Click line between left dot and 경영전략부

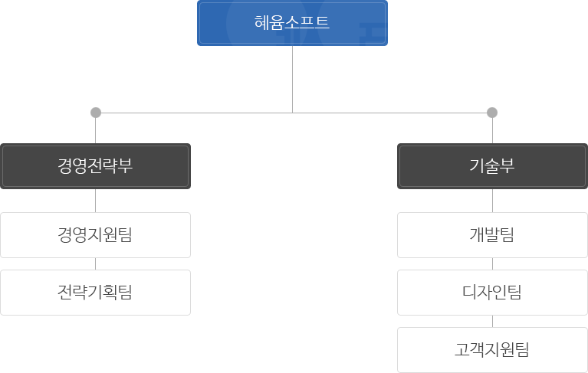95,131
